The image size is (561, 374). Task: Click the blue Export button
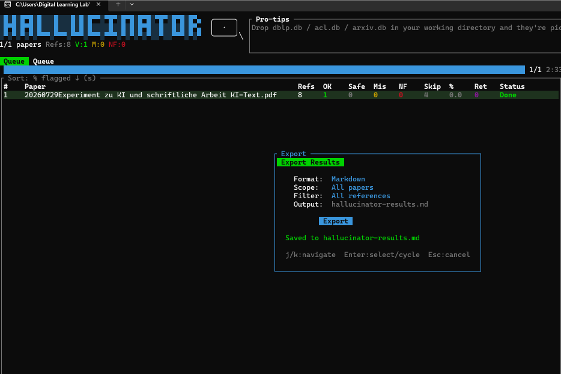click(x=336, y=221)
